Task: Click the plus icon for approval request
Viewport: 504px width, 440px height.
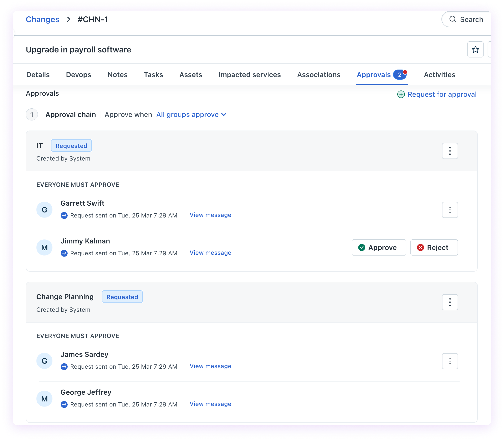Action: [x=401, y=95]
